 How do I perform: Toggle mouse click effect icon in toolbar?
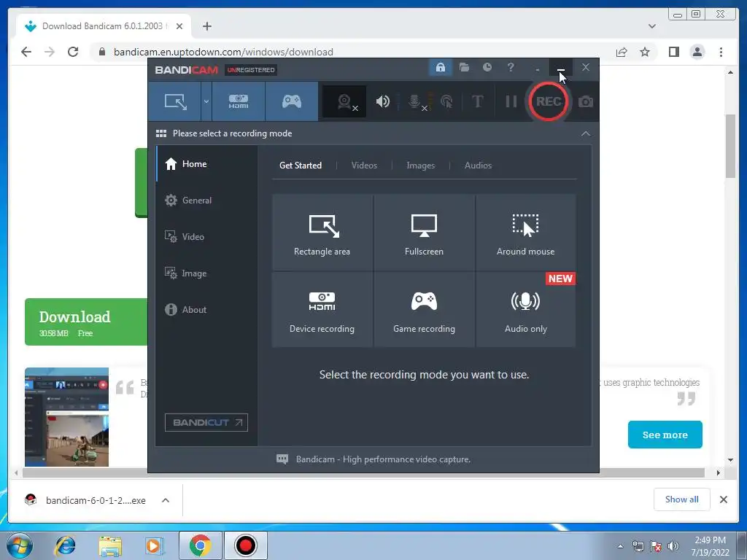(x=446, y=101)
